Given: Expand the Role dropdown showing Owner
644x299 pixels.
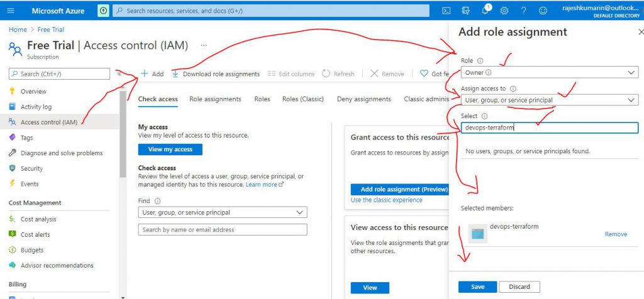Looking at the screenshot, I should click(x=549, y=73).
